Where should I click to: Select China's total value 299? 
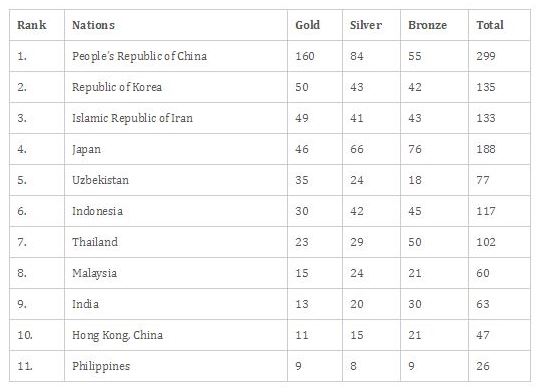coord(486,56)
